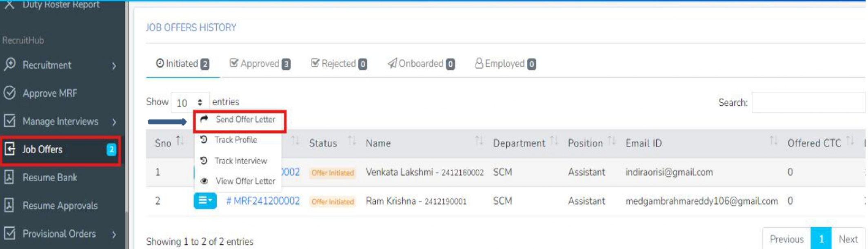Select the Venkata Lakshmi - 2412160002 name cell
Screen dimensions: 868x249
(x=424, y=172)
